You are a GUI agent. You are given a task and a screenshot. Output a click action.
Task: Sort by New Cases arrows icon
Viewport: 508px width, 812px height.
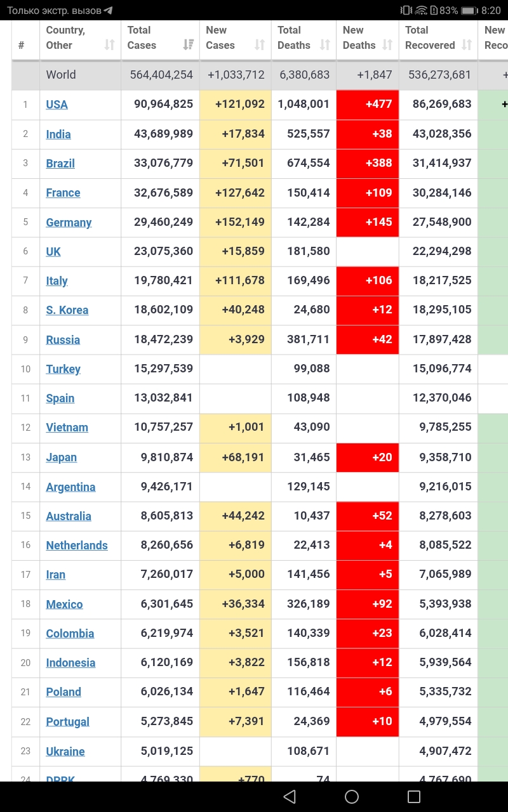[260, 45]
